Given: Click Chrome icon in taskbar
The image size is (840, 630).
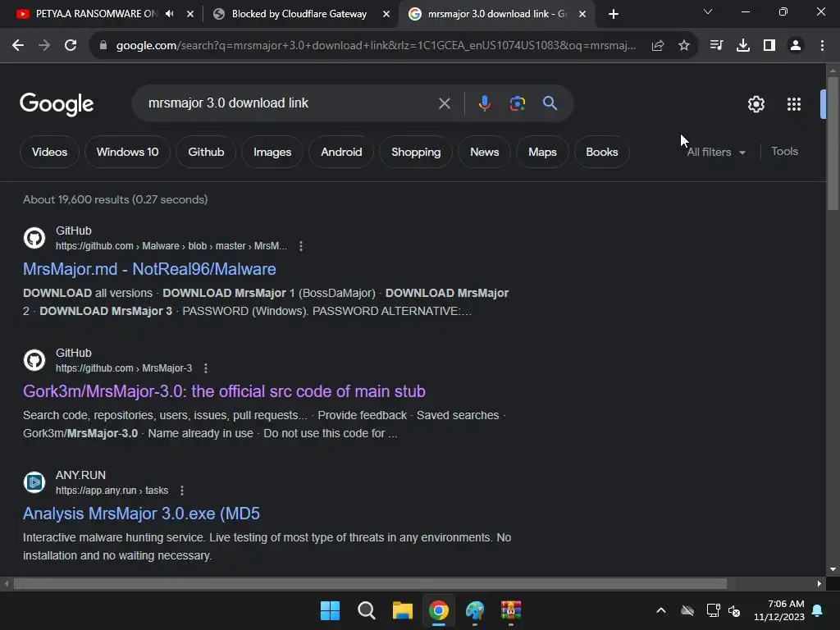Looking at the screenshot, I should pyautogui.click(x=439, y=610).
